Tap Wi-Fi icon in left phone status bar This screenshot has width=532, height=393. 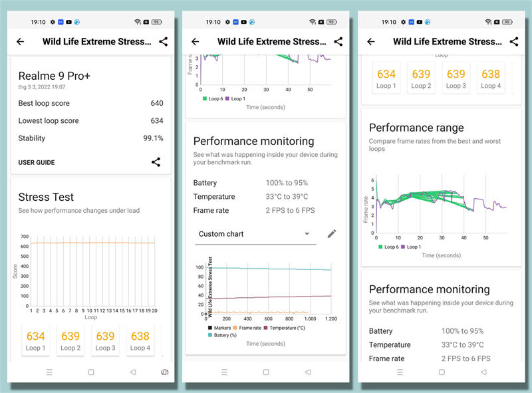click(138, 22)
